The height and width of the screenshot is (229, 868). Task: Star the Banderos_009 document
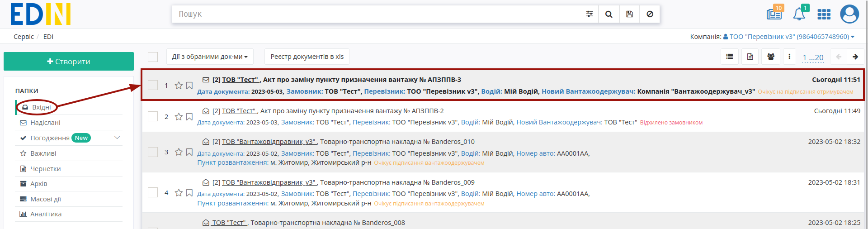pyautogui.click(x=179, y=193)
